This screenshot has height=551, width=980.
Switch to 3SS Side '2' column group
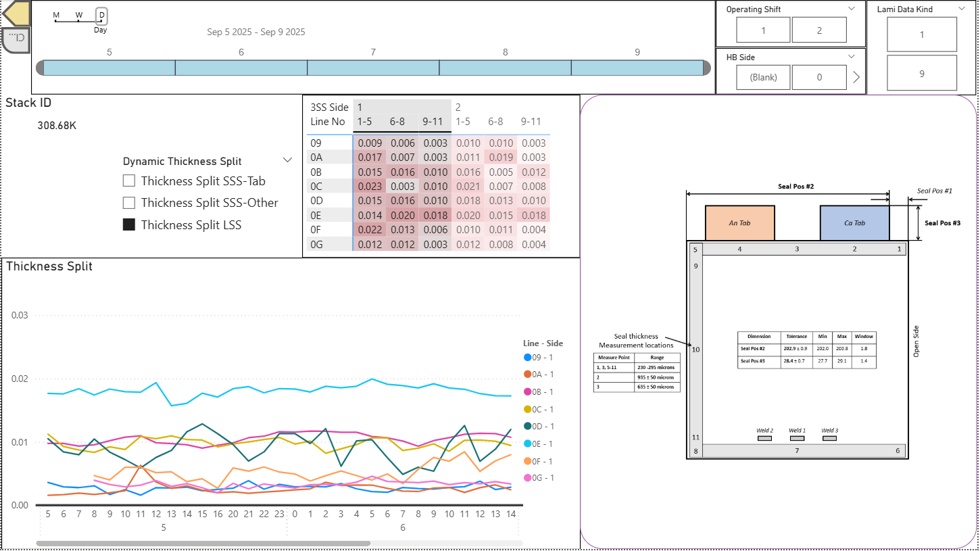coord(458,107)
